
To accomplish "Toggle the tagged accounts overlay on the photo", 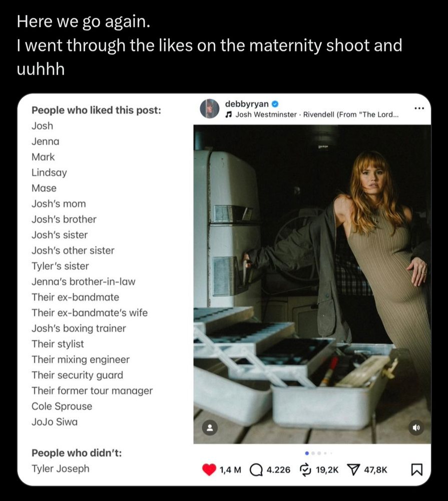I will tap(209, 426).
